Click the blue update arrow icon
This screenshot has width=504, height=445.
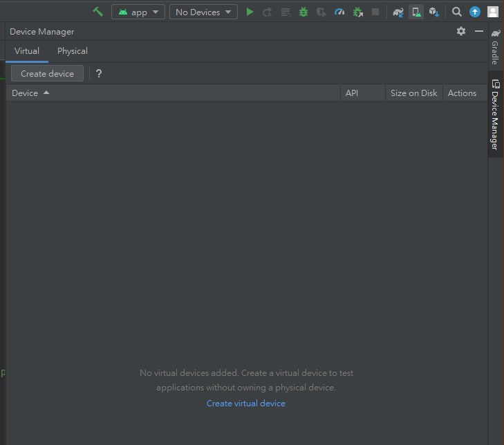[475, 12]
